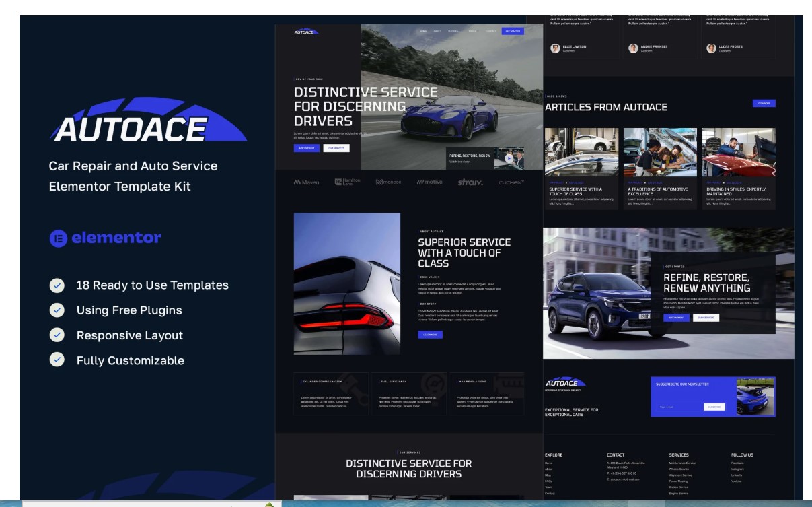Click the Instagram link under Follow Us
This screenshot has width=812, height=507.
coord(738,469)
